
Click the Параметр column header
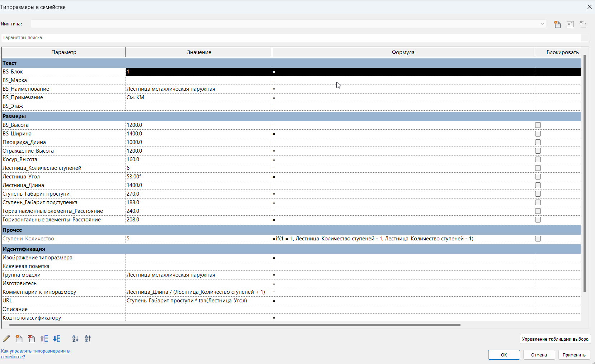pyautogui.click(x=64, y=52)
